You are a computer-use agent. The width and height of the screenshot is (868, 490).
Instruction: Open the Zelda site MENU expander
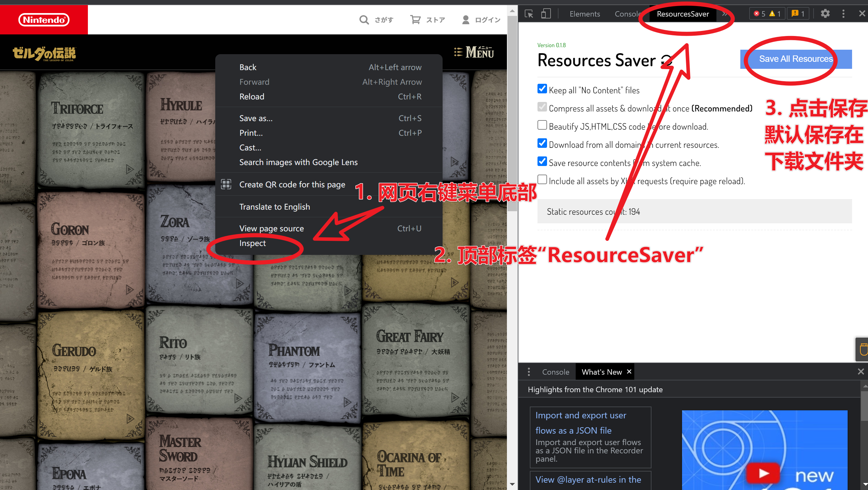pos(474,53)
